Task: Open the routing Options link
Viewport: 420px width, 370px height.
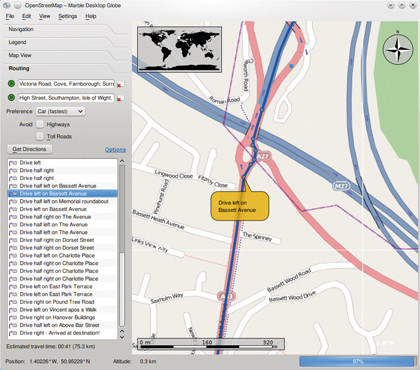Action: (x=115, y=150)
